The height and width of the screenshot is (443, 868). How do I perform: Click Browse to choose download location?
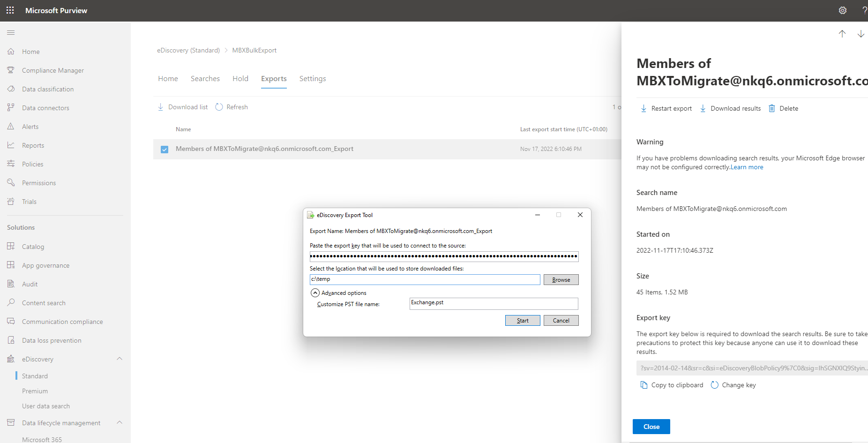[561, 279]
